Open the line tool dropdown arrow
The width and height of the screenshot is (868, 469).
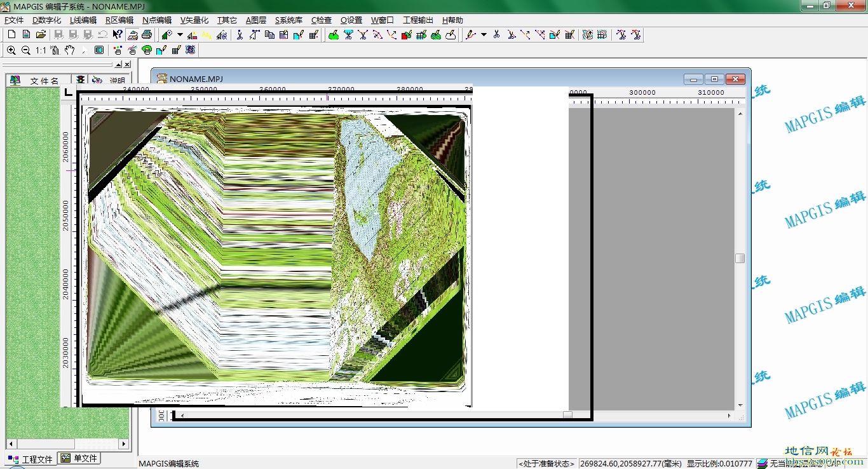(x=484, y=34)
